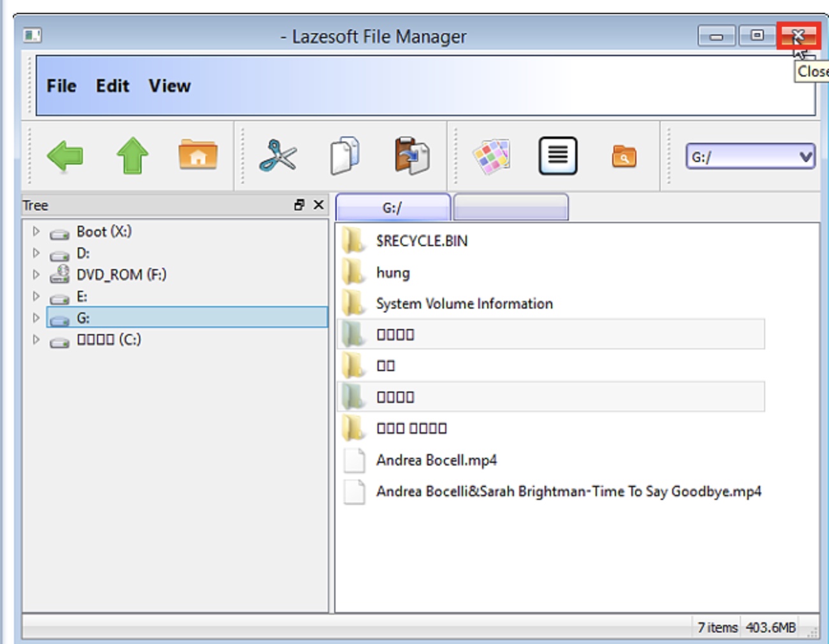829x644 pixels.
Task: Expand the Boot (X:) drive node
Action: (36, 231)
